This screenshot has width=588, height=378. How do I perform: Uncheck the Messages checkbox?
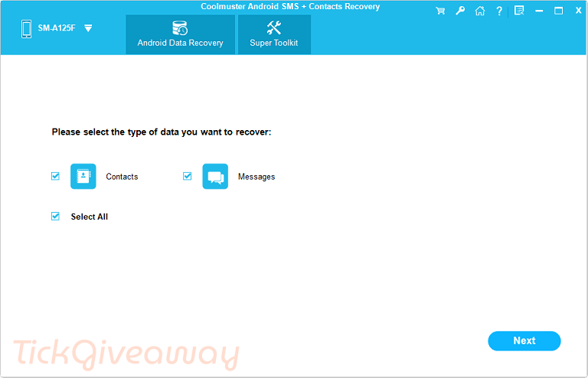187,176
